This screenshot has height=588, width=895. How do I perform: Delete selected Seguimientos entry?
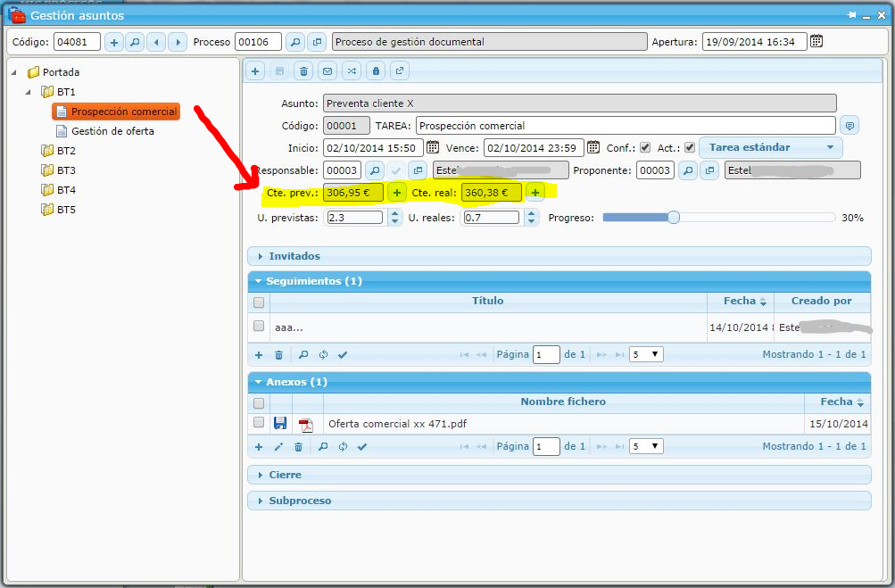pyautogui.click(x=278, y=355)
